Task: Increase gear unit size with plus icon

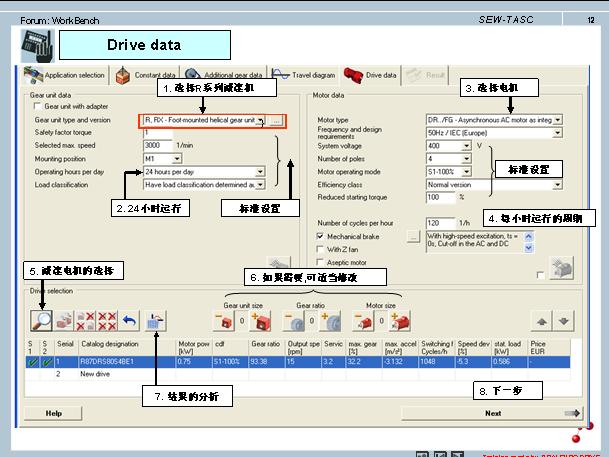Action: (261, 321)
